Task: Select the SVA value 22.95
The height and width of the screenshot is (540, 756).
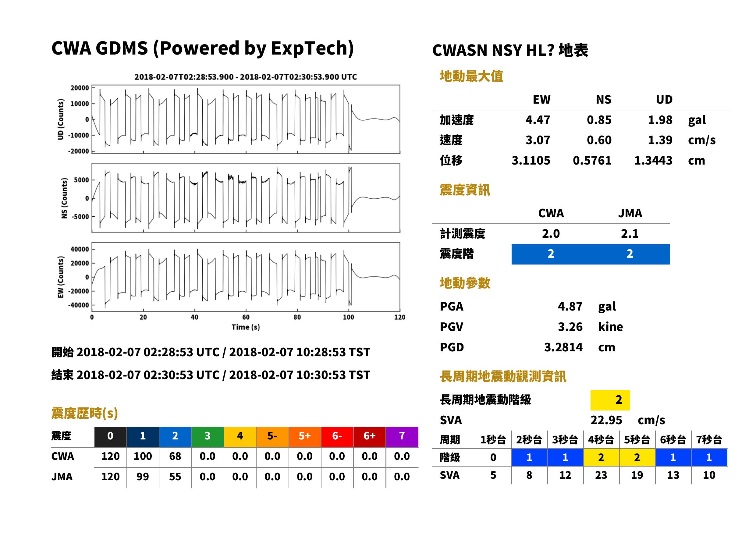Action: pyautogui.click(x=606, y=420)
